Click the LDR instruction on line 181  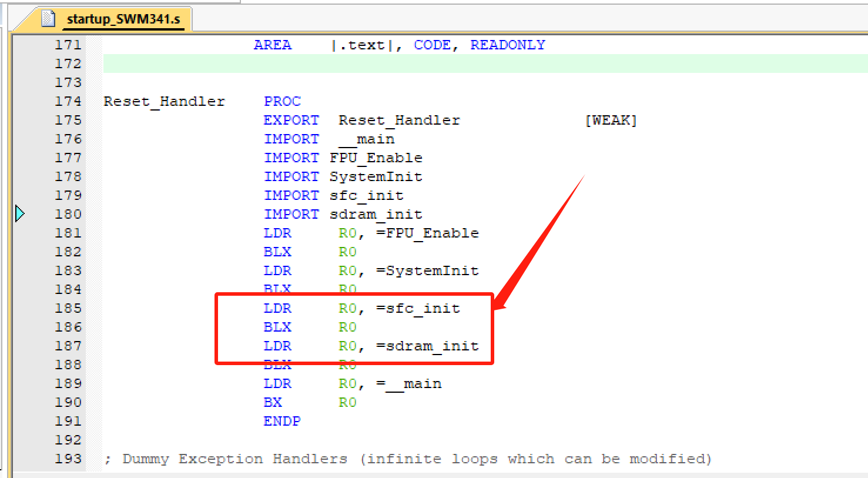277,233
